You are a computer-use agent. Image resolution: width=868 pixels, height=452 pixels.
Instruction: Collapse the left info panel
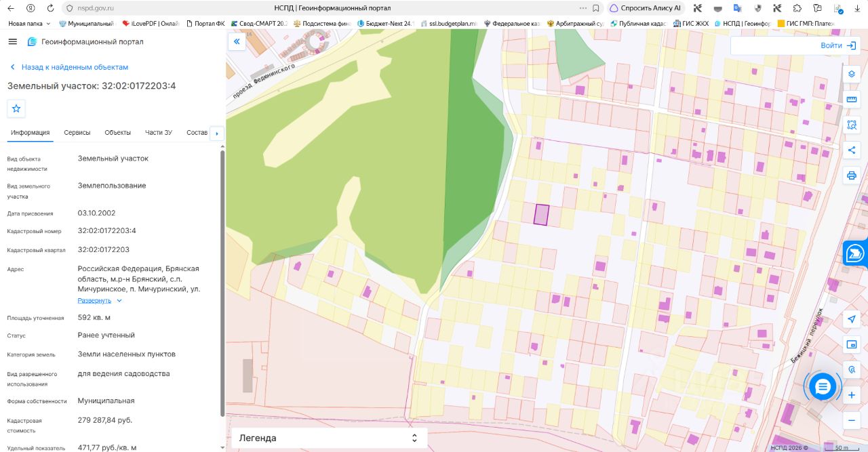coord(237,42)
